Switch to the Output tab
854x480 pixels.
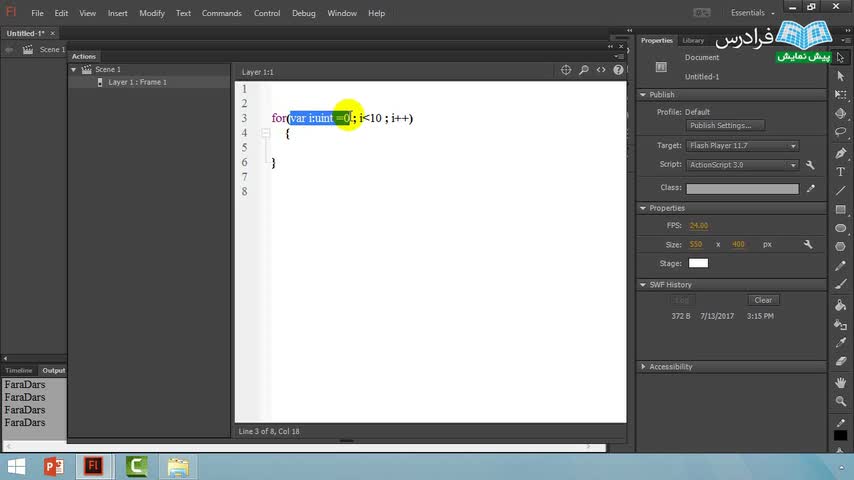pos(53,370)
